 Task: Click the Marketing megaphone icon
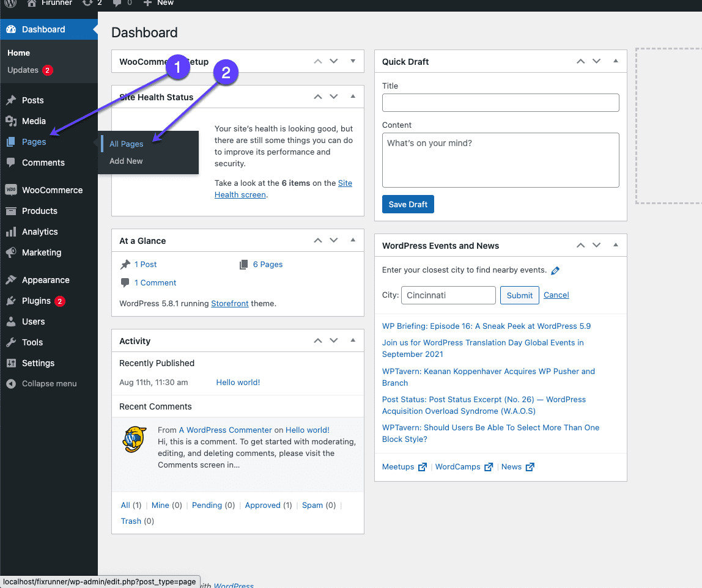pyautogui.click(x=11, y=252)
